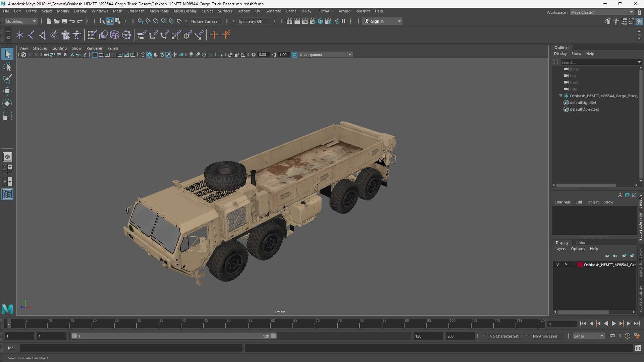Image resolution: width=644 pixels, height=362 pixels.
Task: Open the Mesh Tools menu
Action: (159, 11)
